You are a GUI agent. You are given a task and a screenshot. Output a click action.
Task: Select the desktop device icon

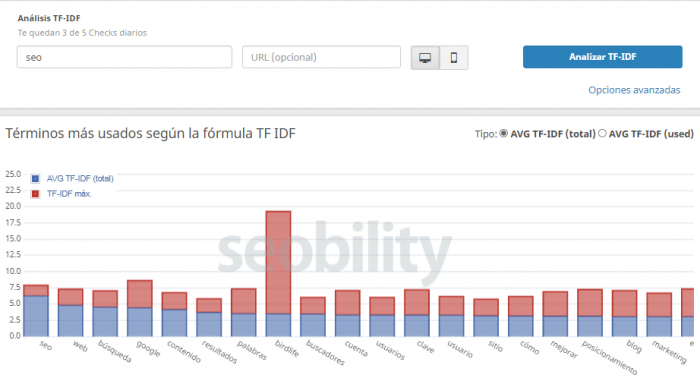[425, 58]
